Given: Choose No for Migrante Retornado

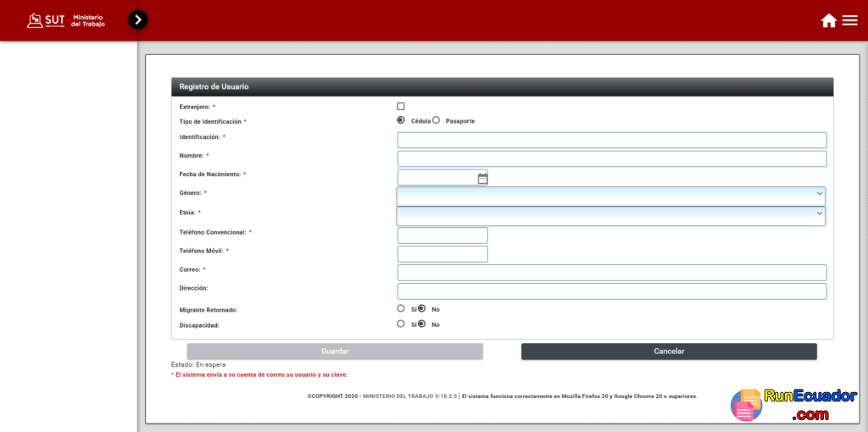Looking at the screenshot, I should 422,308.
